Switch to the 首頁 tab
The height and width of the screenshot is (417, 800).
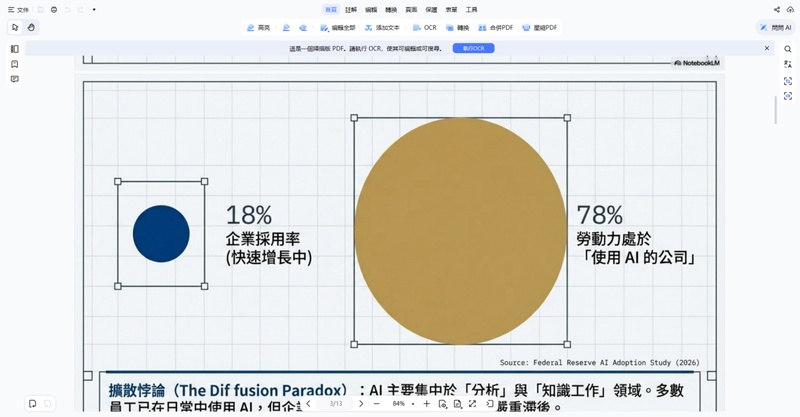click(x=331, y=10)
